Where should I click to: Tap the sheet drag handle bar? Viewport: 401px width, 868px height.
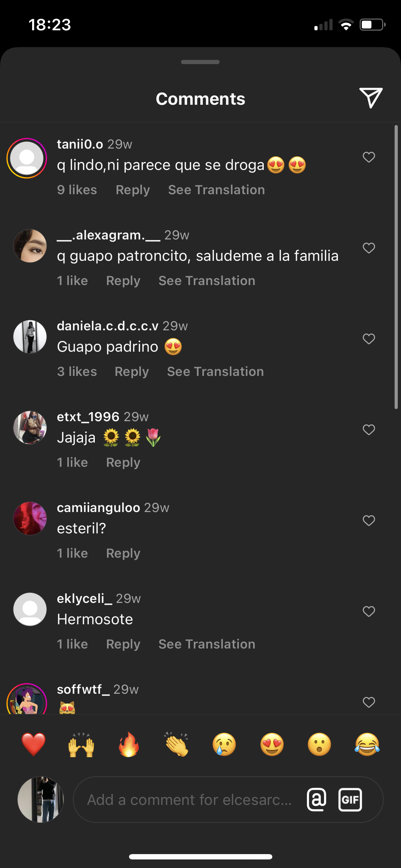point(200,62)
